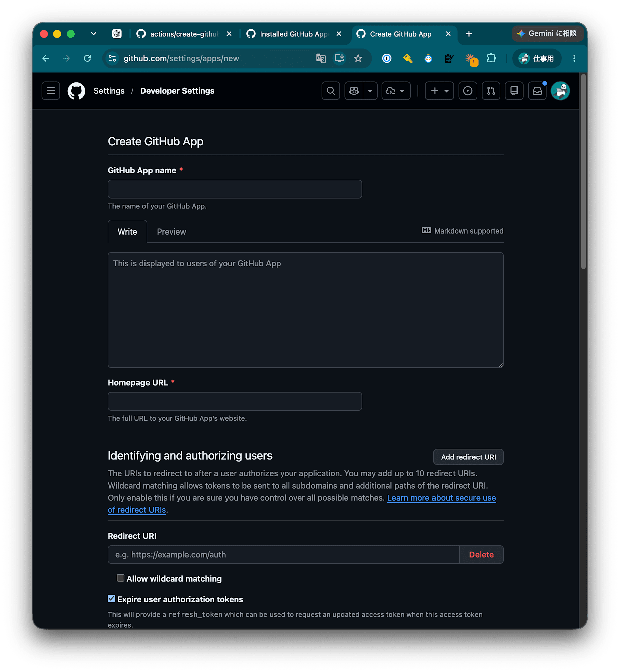The height and width of the screenshot is (672, 620).
Task: Uncheck Expire user authorization tokens
Action: 111,598
